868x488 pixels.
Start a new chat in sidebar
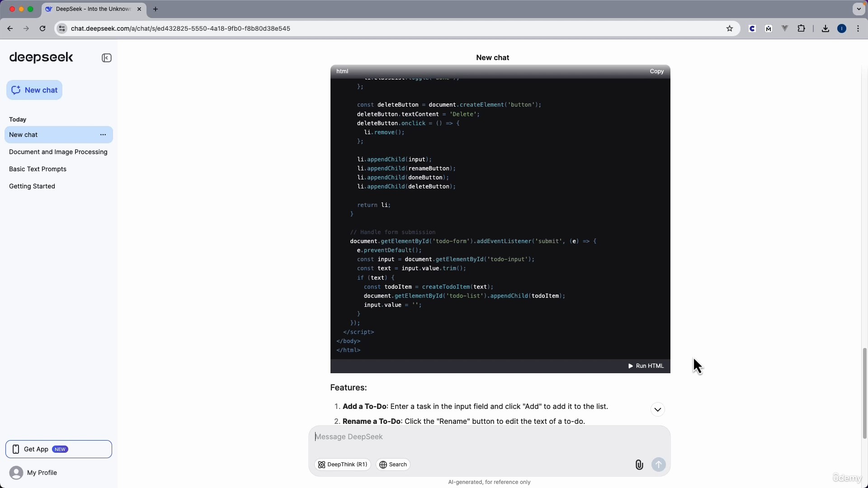34,90
